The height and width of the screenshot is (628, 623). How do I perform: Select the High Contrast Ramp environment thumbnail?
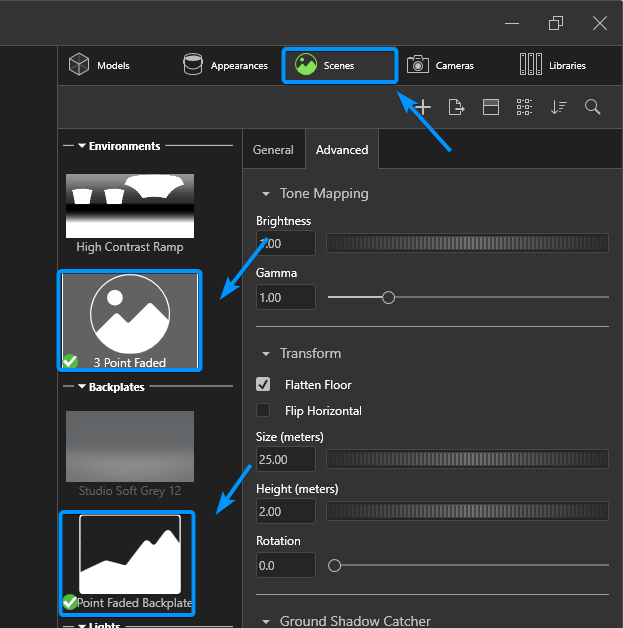click(130, 206)
